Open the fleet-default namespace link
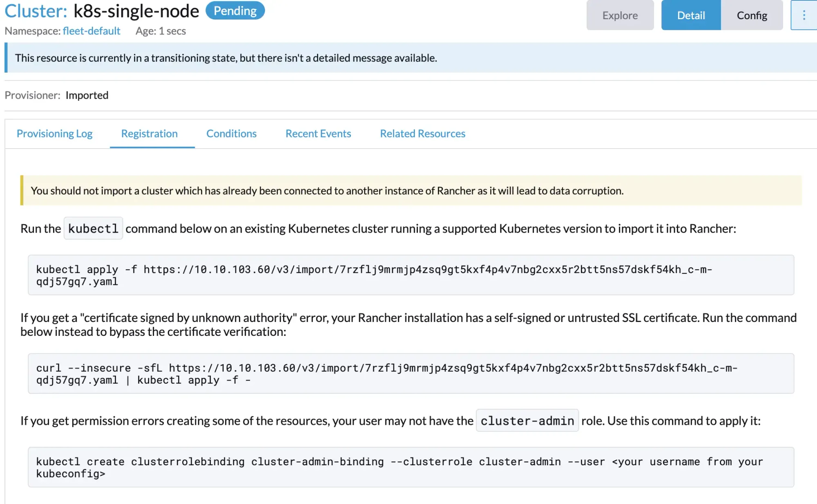 point(92,31)
